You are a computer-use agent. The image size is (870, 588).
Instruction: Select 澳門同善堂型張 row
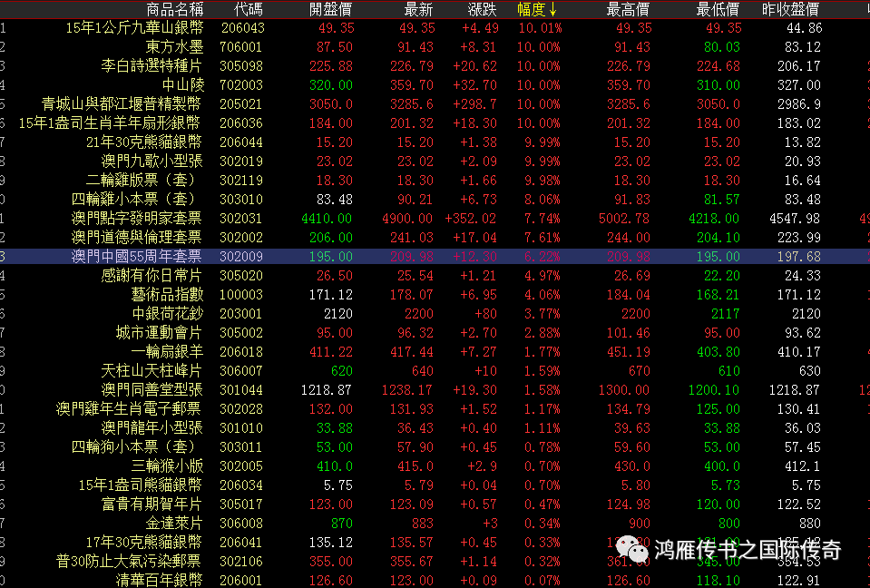click(435, 390)
